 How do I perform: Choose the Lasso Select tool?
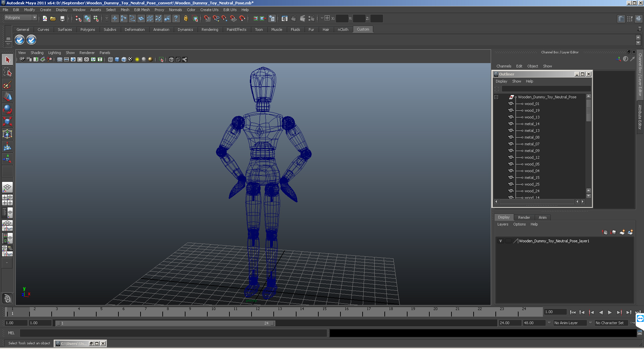point(7,72)
